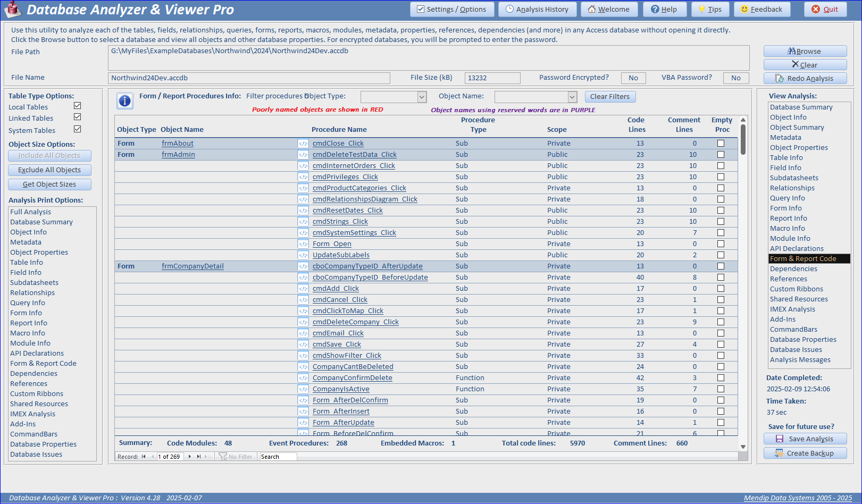Click the Search box in record navigator
The height and width of the screenshot is (504, 862).
(x=278, y=457)
